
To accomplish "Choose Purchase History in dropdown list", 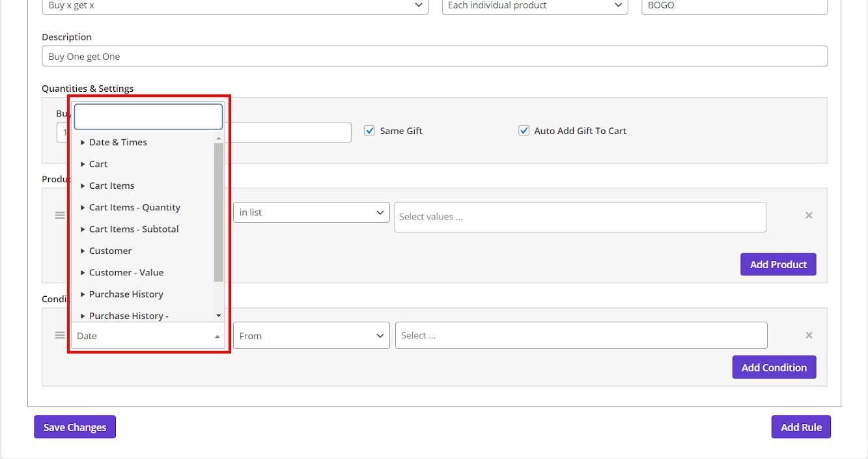I will tap(126, 294).
